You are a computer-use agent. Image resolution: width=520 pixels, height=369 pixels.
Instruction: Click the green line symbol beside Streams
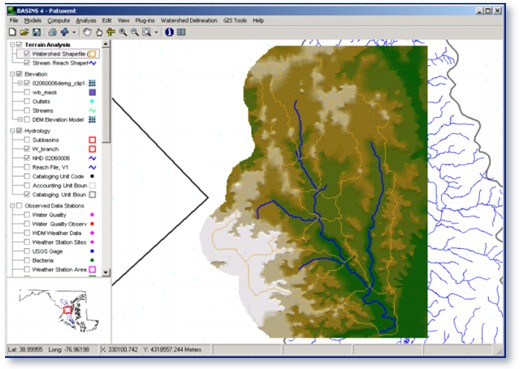click(x=92, y=110)
